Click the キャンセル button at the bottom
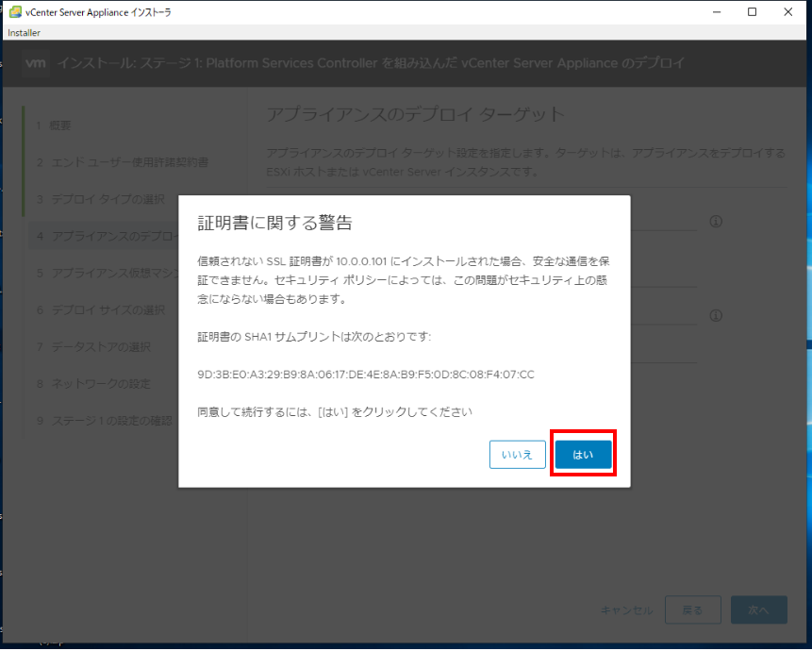 626,610
